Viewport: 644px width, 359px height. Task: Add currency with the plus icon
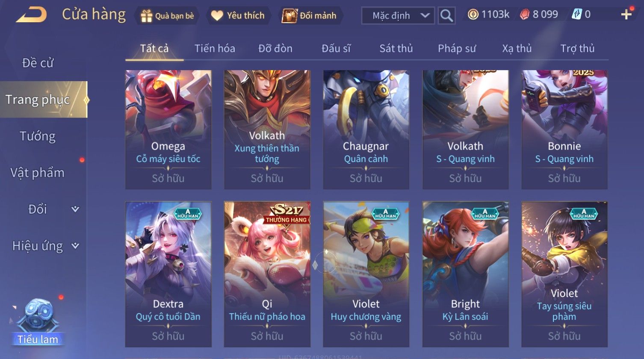(x=626, y=15)
